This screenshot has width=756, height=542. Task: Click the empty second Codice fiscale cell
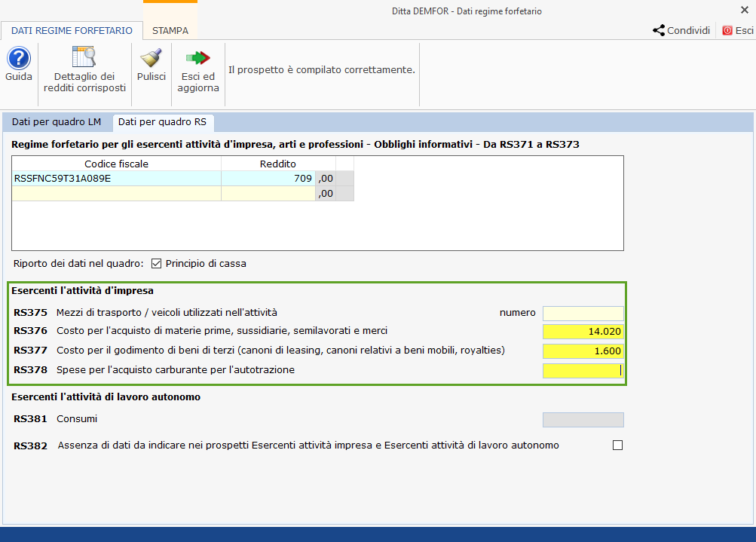click(x=117, y=194)
